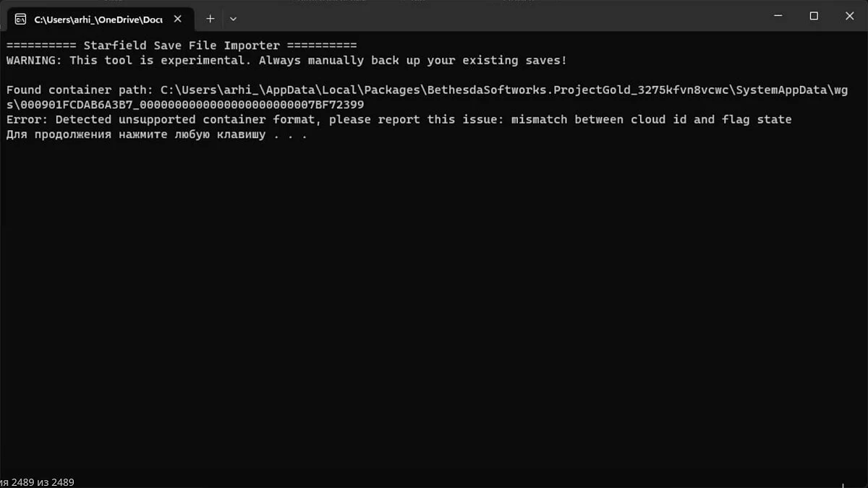Viewport: 868px width, 488px height.
Task: Click the Starfield Save File Importer heading
Action: pyautogui.click(x=182, y=46)
